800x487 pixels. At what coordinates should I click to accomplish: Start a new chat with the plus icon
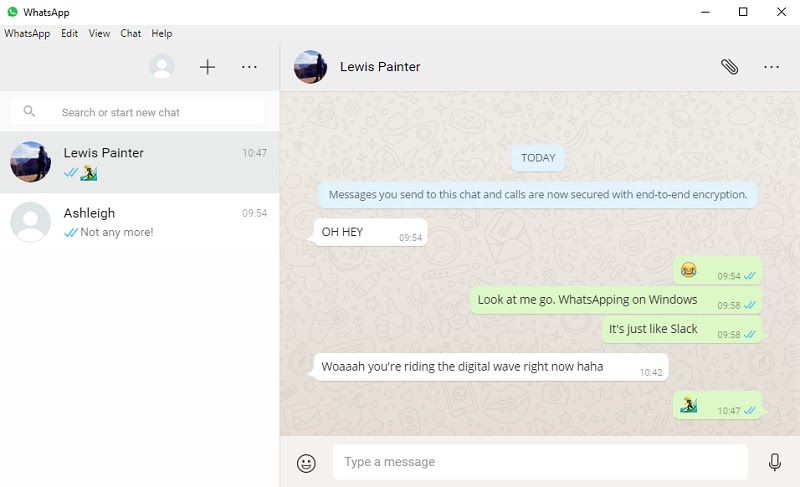(207, 67)
